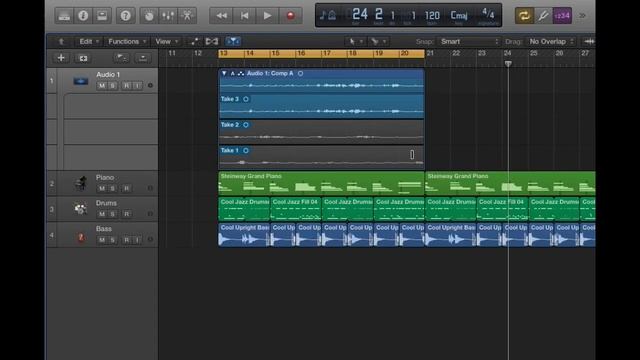The height and width of the screenshot is (360, 640).
Task: Open the Functions menu
Action: 127,42
